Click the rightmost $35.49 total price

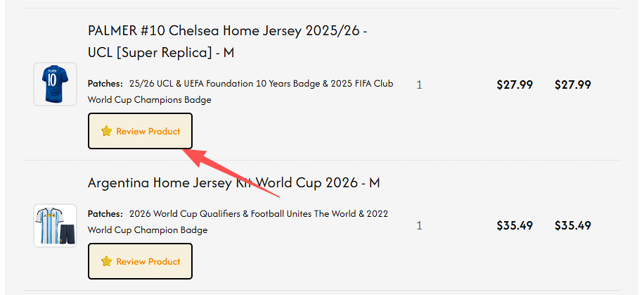(x=573, y=226)
